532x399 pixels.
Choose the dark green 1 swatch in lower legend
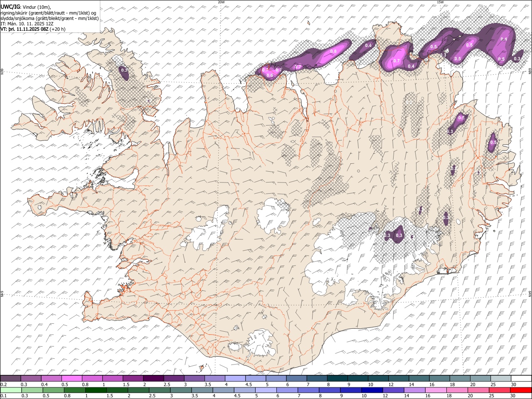tap(96, 390)
